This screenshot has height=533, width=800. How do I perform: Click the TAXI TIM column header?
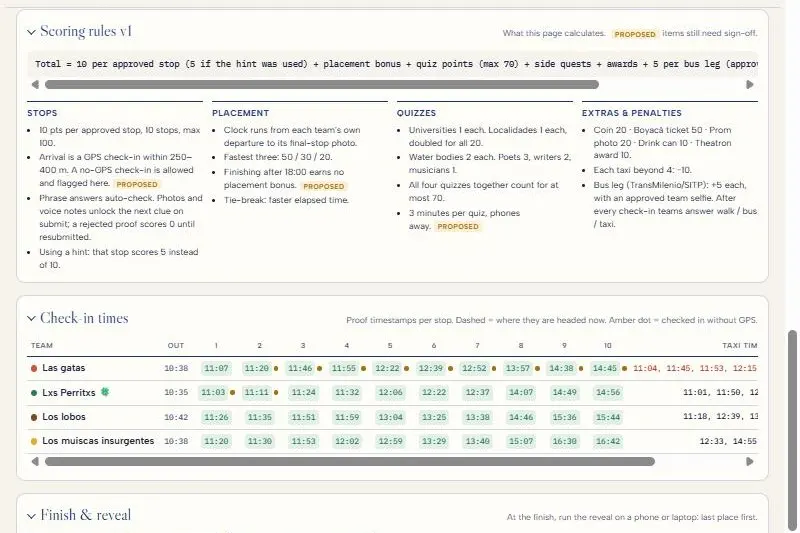pos(740,346)
